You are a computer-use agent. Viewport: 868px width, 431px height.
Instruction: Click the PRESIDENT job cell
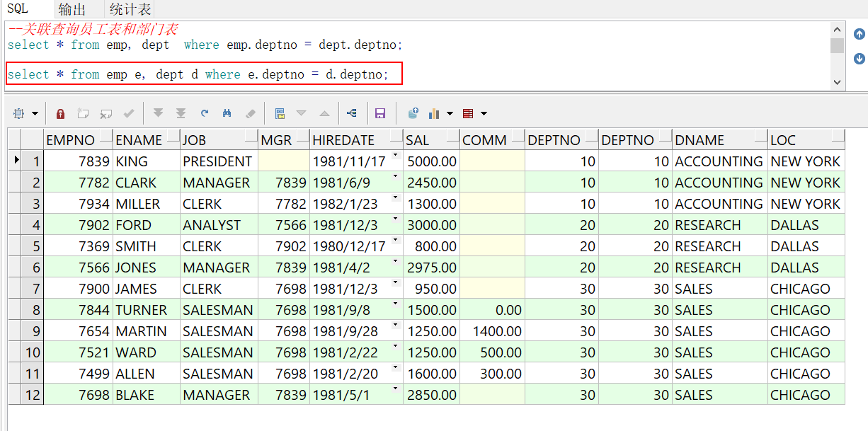click(x=219, y=161)
